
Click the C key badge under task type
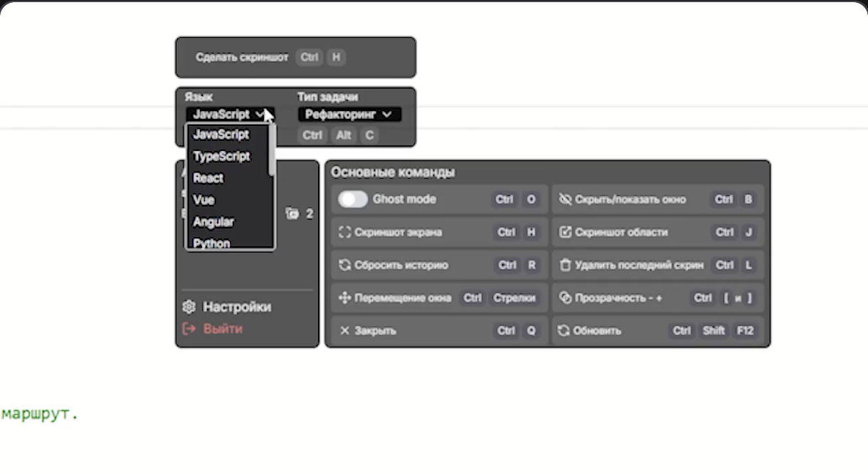point(369,135)
